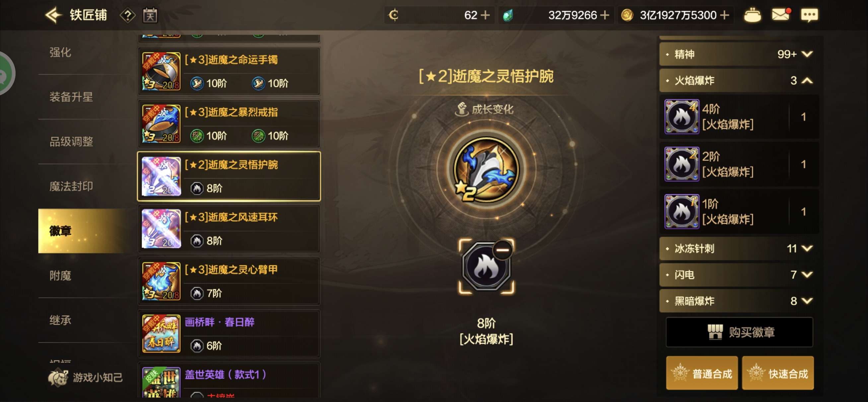
Task: Switch to the 魔法封印 tab
Action: click(71, 186)
